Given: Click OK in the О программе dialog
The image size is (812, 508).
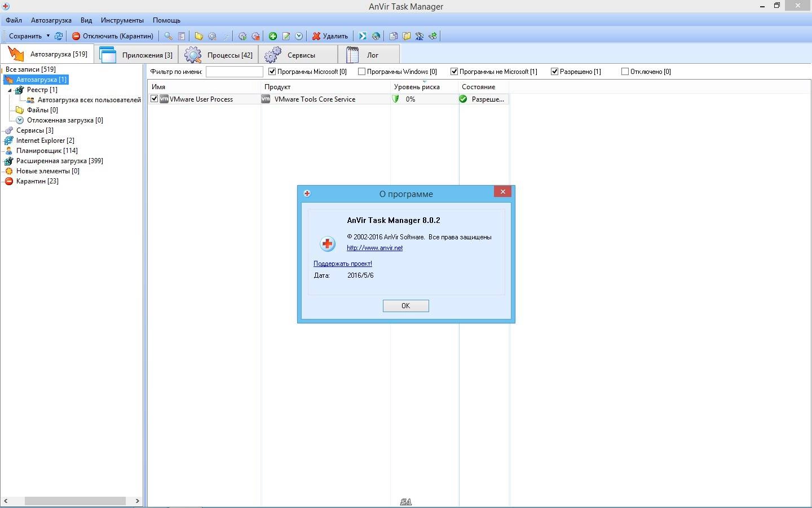Looking at the screenshot, I should 406,306.
